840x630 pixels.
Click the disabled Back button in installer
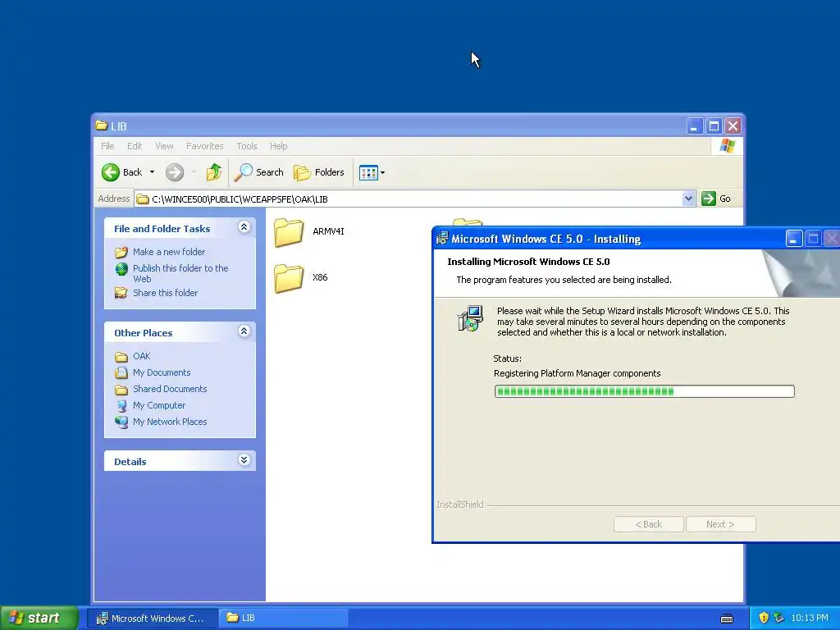pos(648,524)
